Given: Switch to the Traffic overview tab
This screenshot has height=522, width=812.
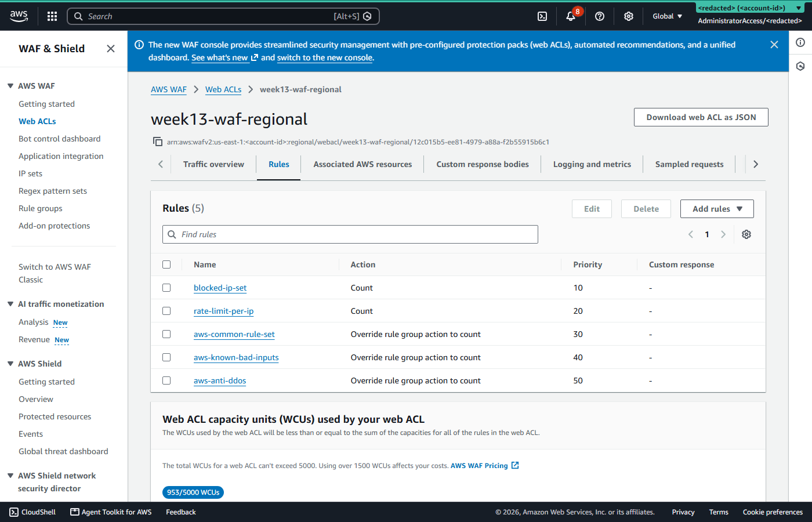Looking at the screenshot, I should 213,164.
